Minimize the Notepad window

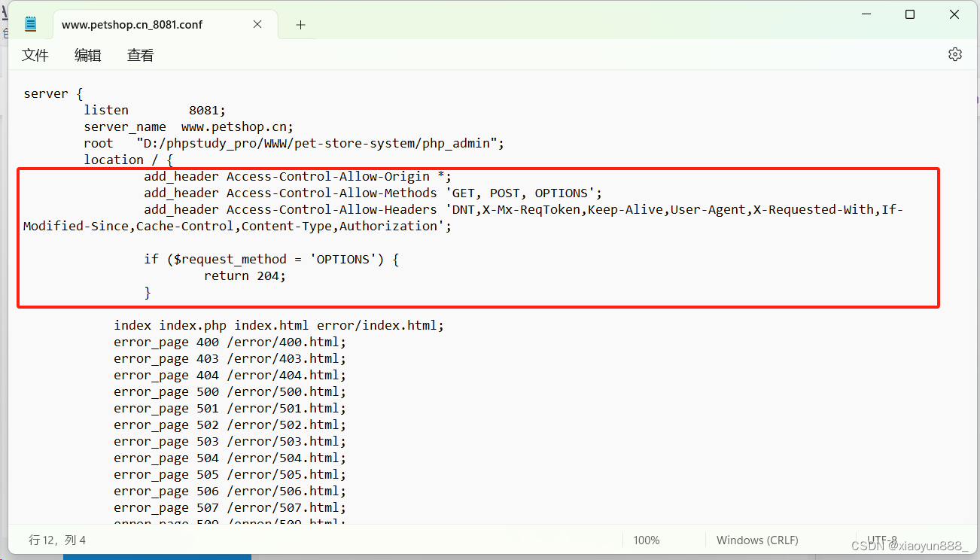pos(865,14)
